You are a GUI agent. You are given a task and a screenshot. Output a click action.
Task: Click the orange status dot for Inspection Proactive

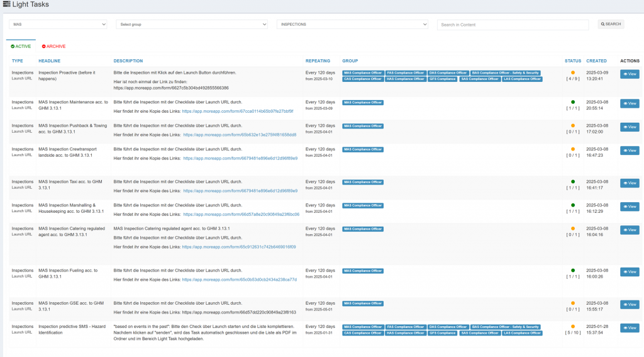[573, 73]
